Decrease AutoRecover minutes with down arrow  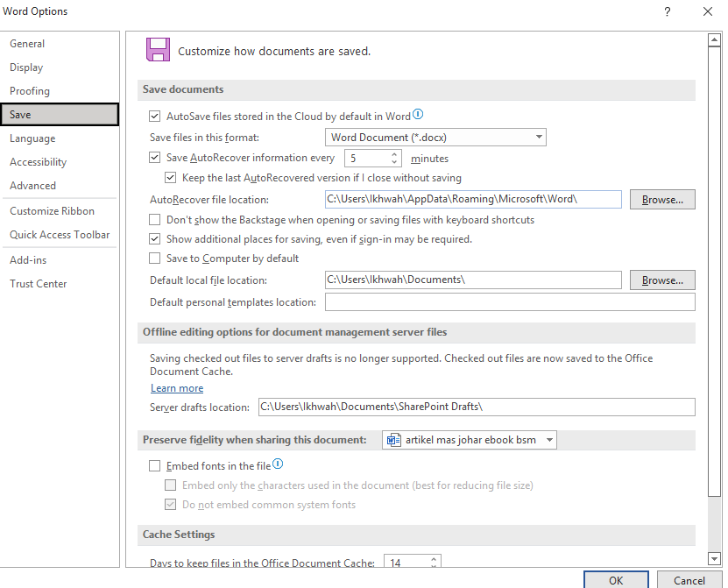pyautogui.click(x=394, y=161)
